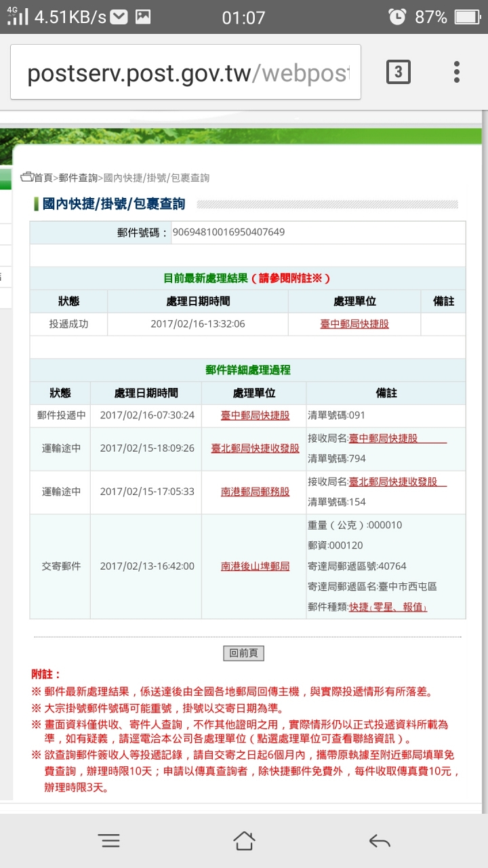Tap the image notification icon in status bar
Screen dimensions: 488x868
tap(143, 16)
